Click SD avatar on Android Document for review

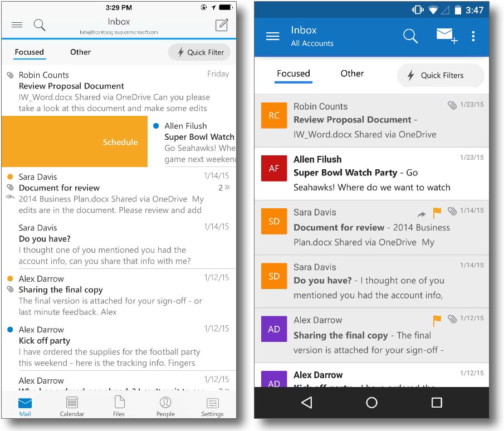click(x=274, y=221)
